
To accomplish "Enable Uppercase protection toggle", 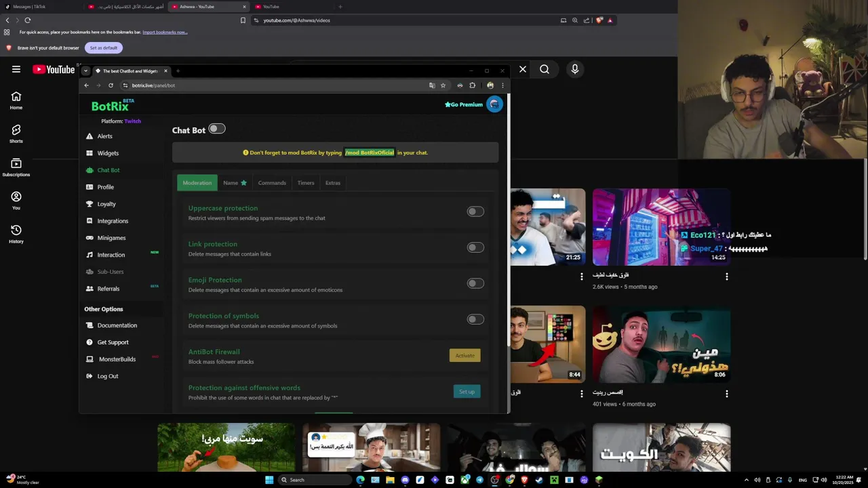I will pyautogui.click(x=475, y=211).
